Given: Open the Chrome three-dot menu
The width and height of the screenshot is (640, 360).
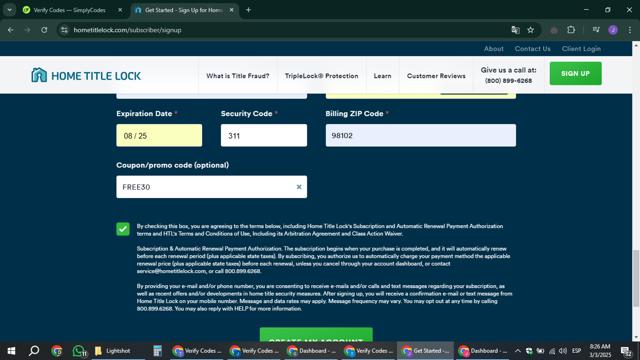Looking at the screenshot, I should click(629, 30).
